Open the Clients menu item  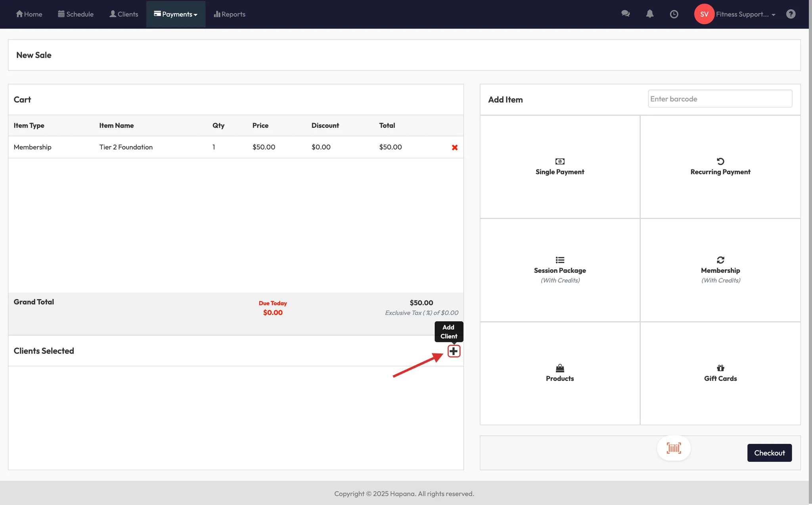[124, 14]
